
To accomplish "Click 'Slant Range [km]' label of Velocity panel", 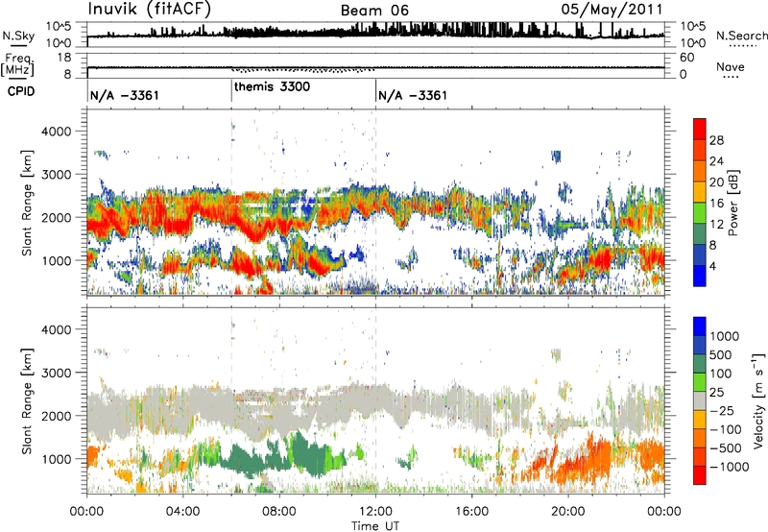I will pyautogui.click(x=27, y=400).
